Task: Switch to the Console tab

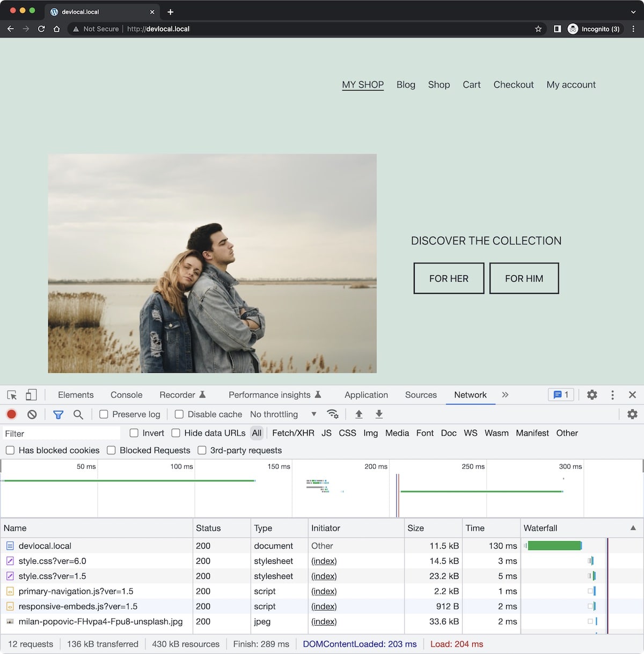Action: pyautogui.click(x=126, y=395)
